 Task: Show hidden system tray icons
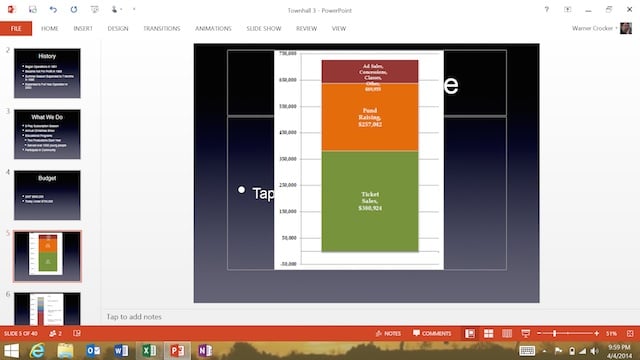544,351
